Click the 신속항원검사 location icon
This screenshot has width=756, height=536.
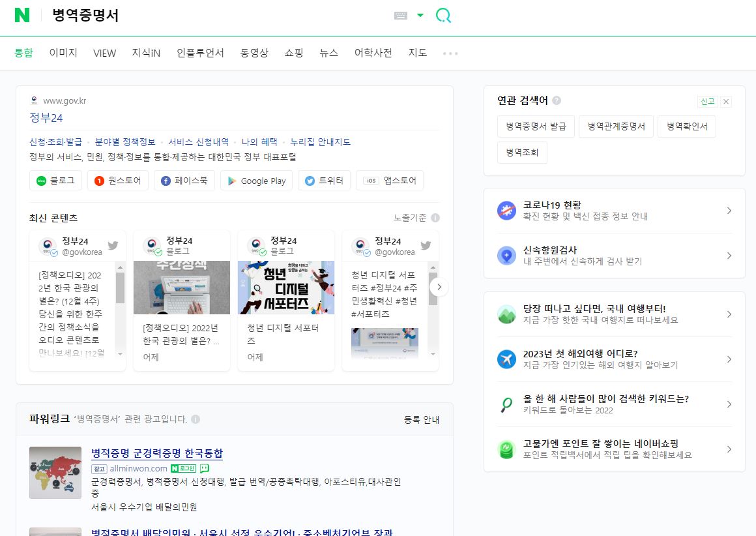[x=507, y=256]
